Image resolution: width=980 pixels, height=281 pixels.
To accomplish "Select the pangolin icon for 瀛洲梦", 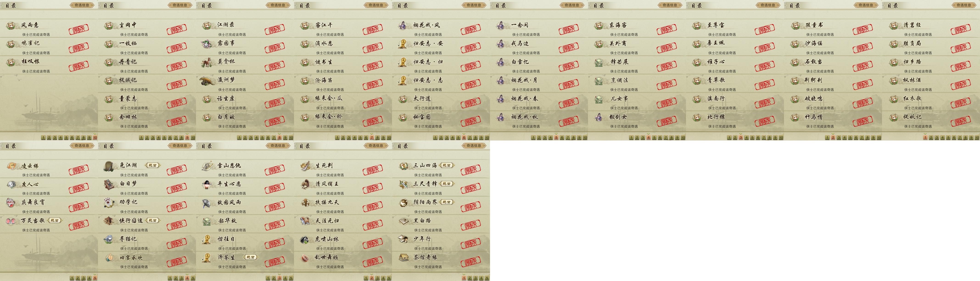I will [207, 80].
